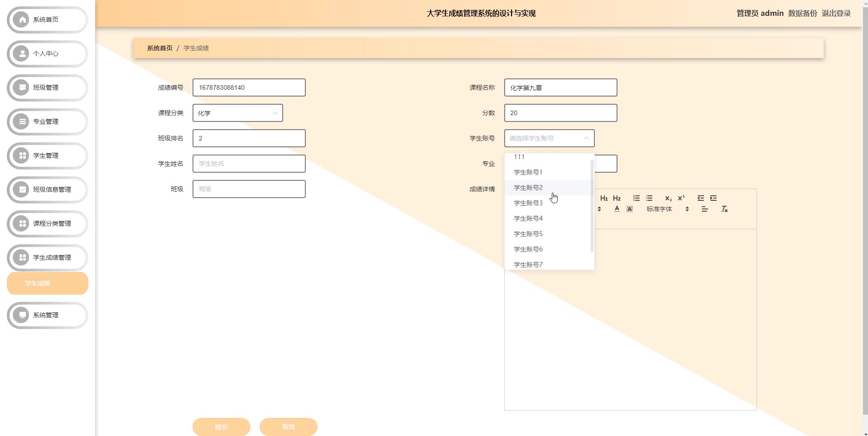This screenshot has width=868, height=436.
Task: Click the 系统管理 monitor icon
Action: (21, 315)
